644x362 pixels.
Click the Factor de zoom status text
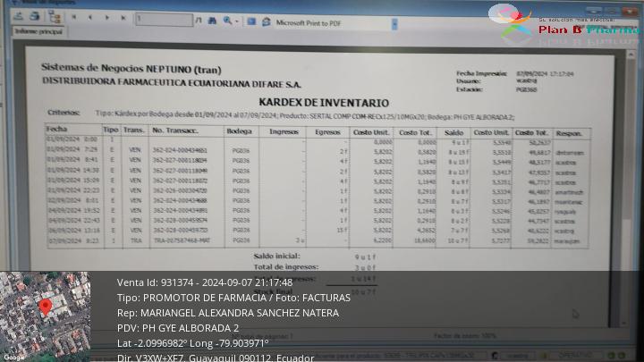tap(465, 336)
